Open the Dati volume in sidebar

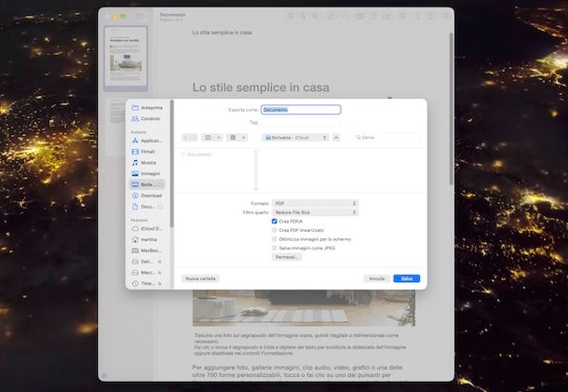click(x=147, y=262)
